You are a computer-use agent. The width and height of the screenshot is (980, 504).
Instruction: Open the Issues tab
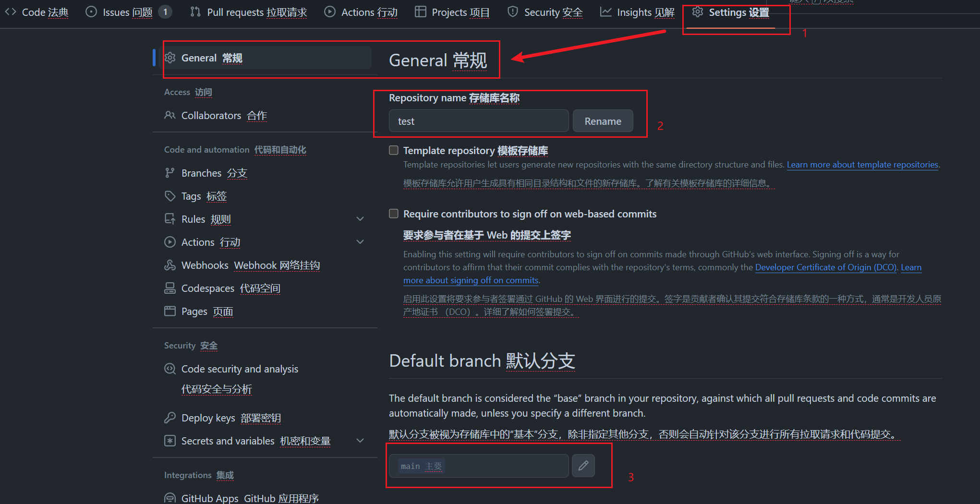click(128, 12)
